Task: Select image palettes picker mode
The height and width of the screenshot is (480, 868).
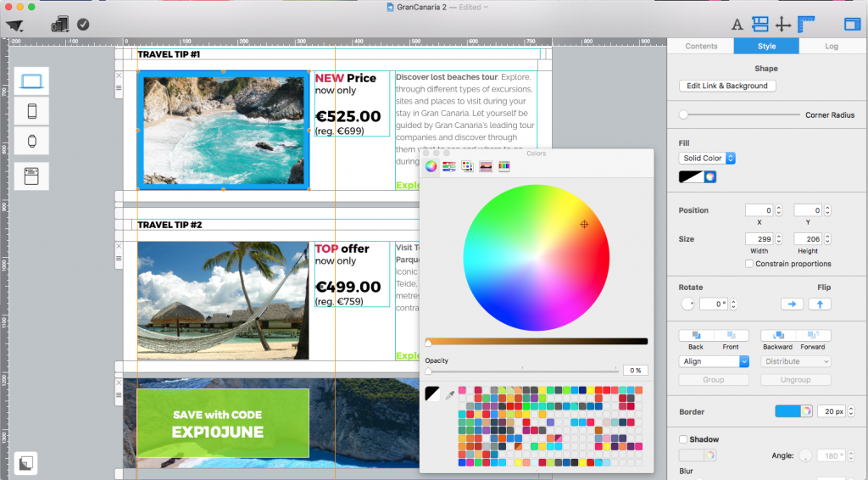Action: 486,166
